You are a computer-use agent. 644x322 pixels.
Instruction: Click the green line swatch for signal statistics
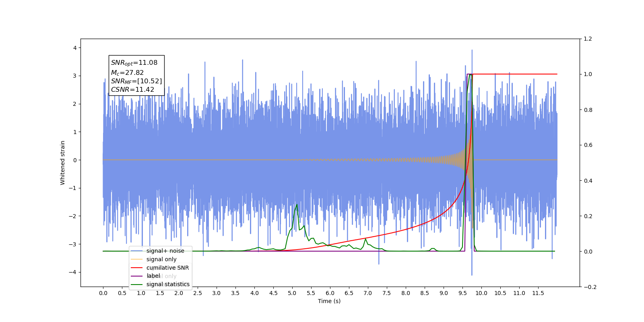137,285
